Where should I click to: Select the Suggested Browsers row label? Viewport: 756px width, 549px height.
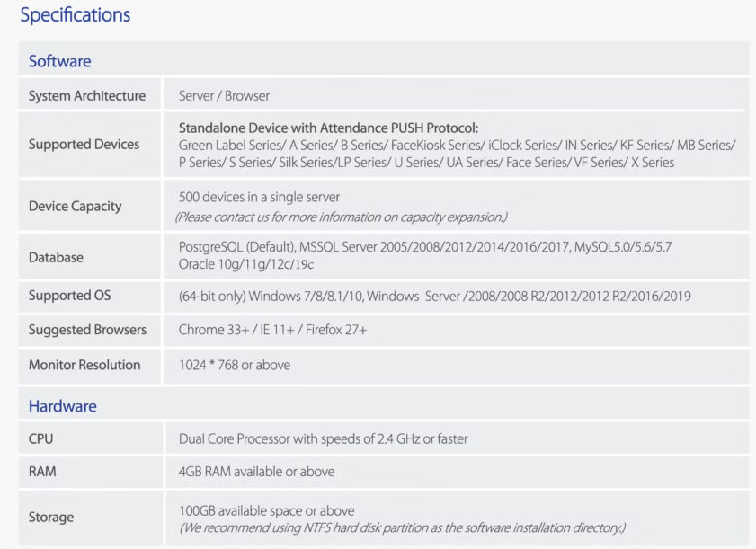pyautogui.click(x=87, y=330)
